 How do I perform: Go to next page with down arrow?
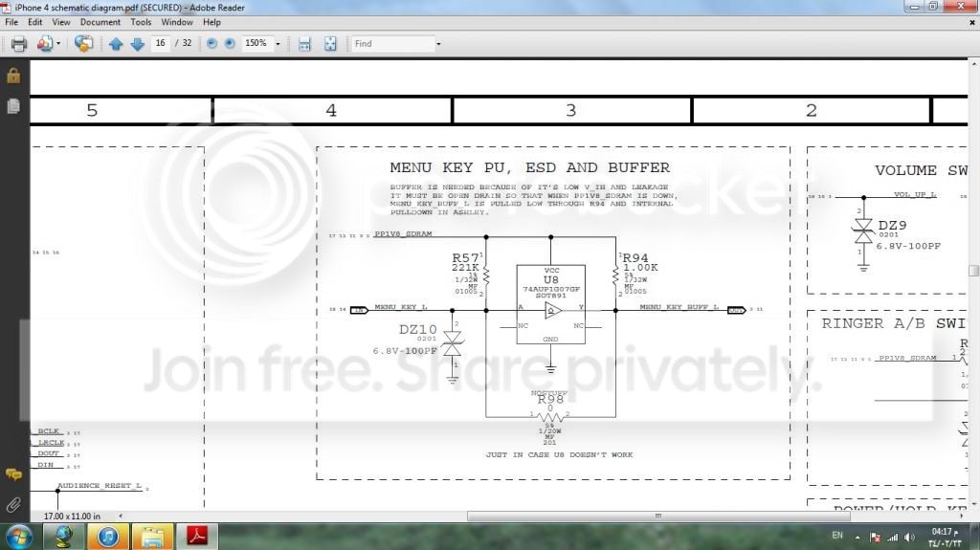click(x=137, y=44)
